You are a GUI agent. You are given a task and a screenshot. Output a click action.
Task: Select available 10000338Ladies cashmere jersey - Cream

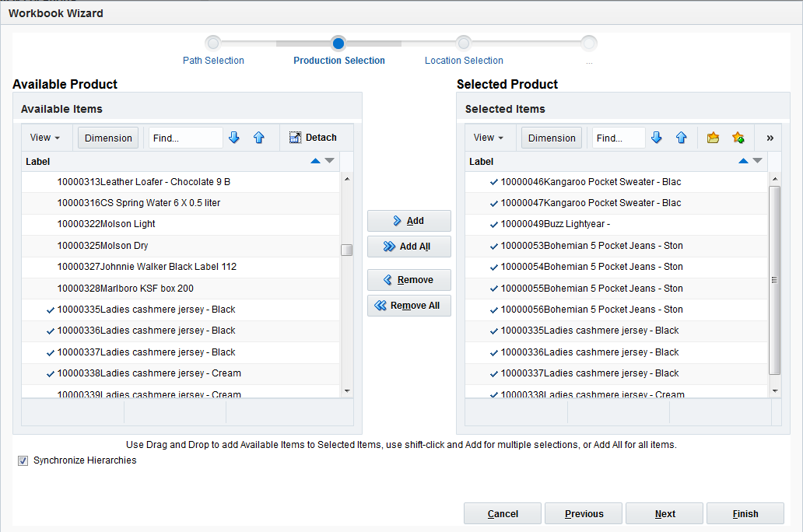coord(181,373)
